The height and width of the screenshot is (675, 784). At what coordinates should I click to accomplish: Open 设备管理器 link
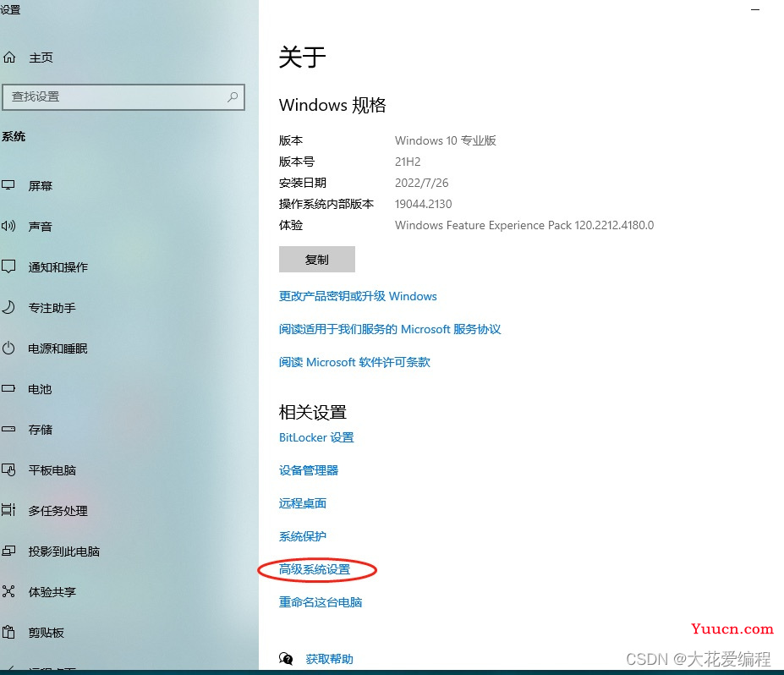coord(309,470)
